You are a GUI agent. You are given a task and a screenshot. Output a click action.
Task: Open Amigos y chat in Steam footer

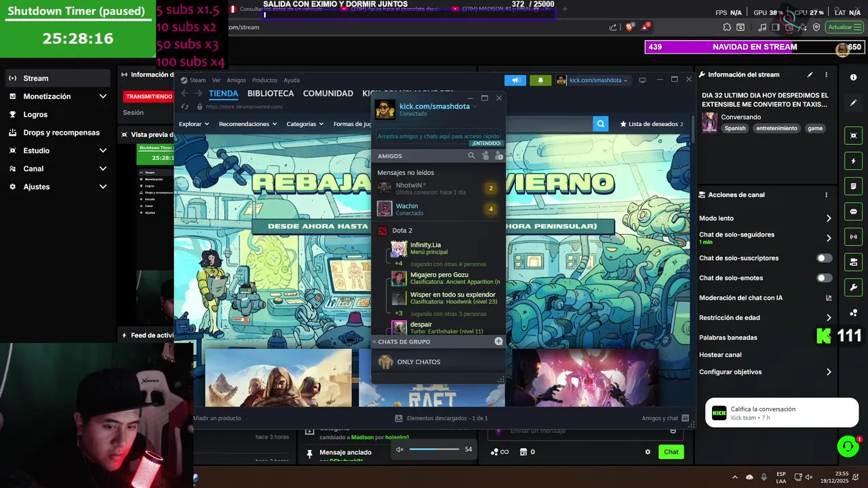click(x=665, y=418)
